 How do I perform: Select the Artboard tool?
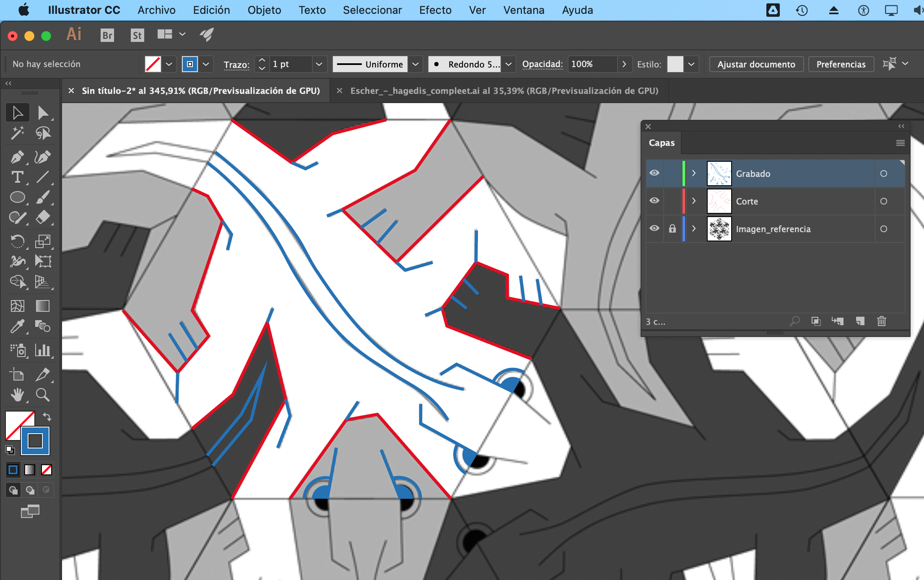pyautogui.click(x=18, y=374)
